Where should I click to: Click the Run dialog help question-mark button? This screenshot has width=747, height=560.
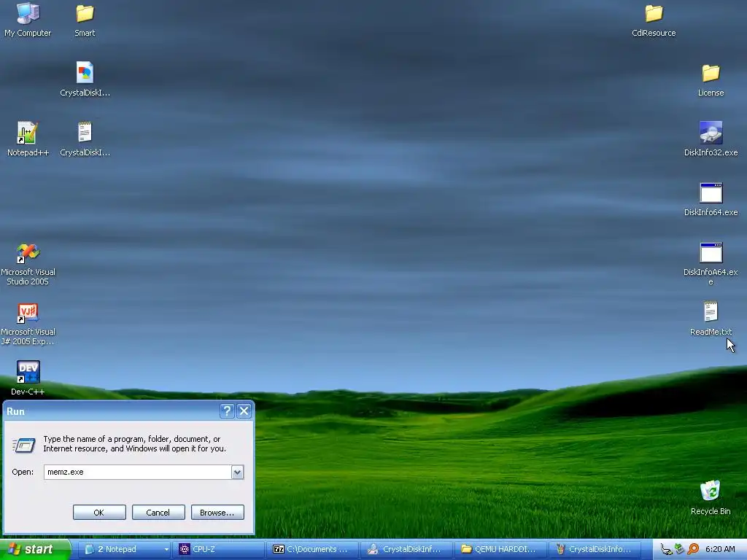(228, 411)
